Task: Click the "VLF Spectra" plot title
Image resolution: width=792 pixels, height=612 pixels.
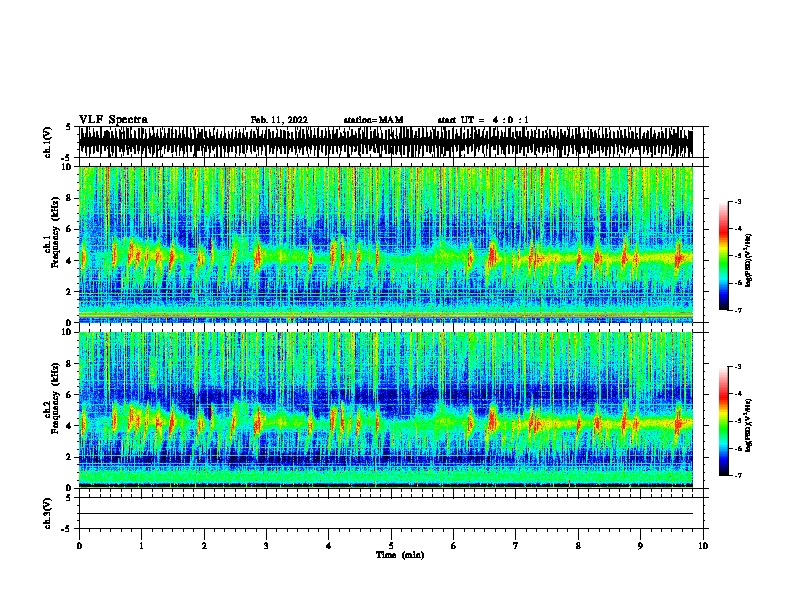Action: 113,120
